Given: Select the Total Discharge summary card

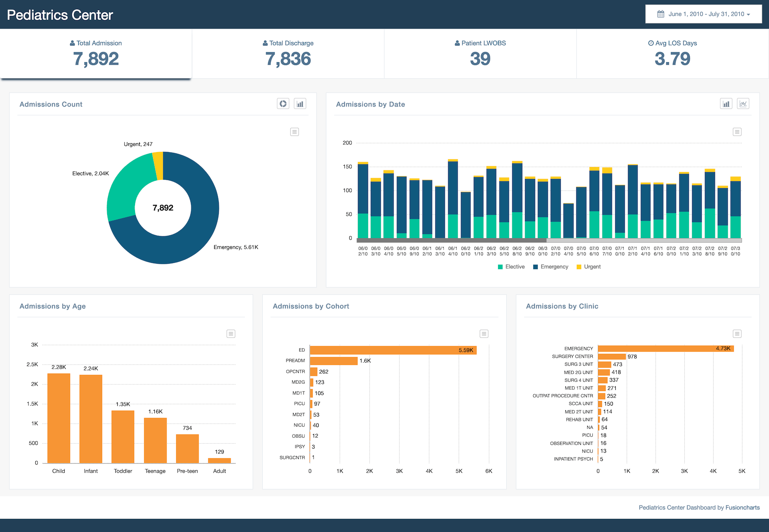Looking at the screenshot, I should (288, 54).
